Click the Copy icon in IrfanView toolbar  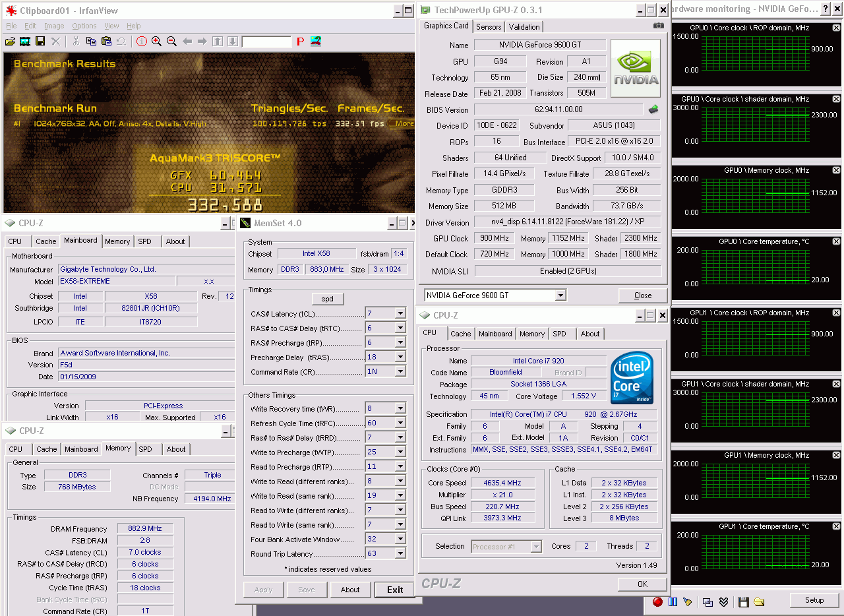pyautogui.click(x=91, y=41)
